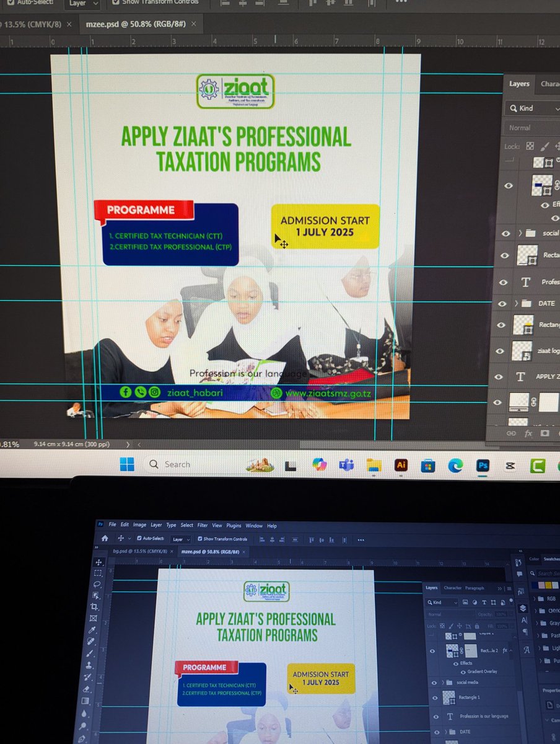Add layer mask icon on monitor Layers panel

tap(545, 433)
